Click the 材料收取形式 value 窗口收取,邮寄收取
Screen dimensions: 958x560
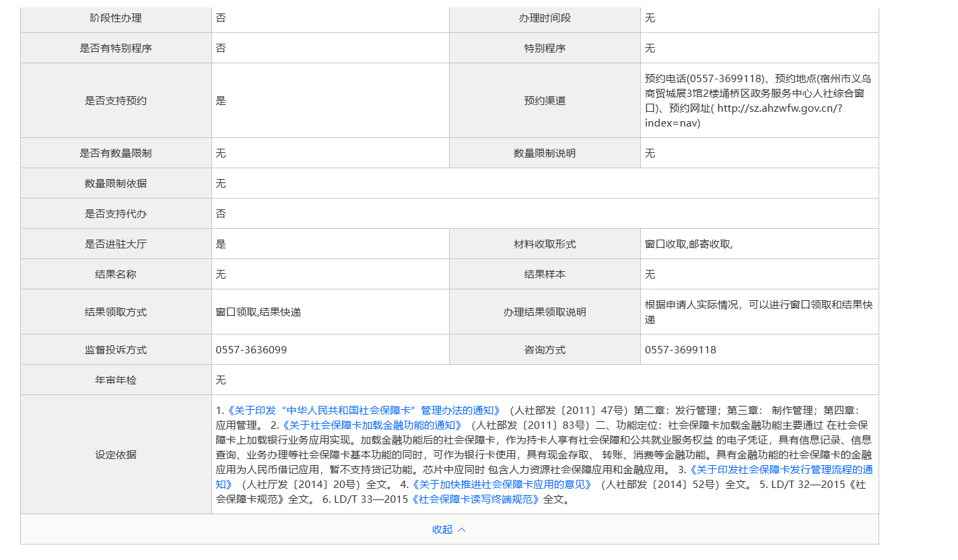688,244
